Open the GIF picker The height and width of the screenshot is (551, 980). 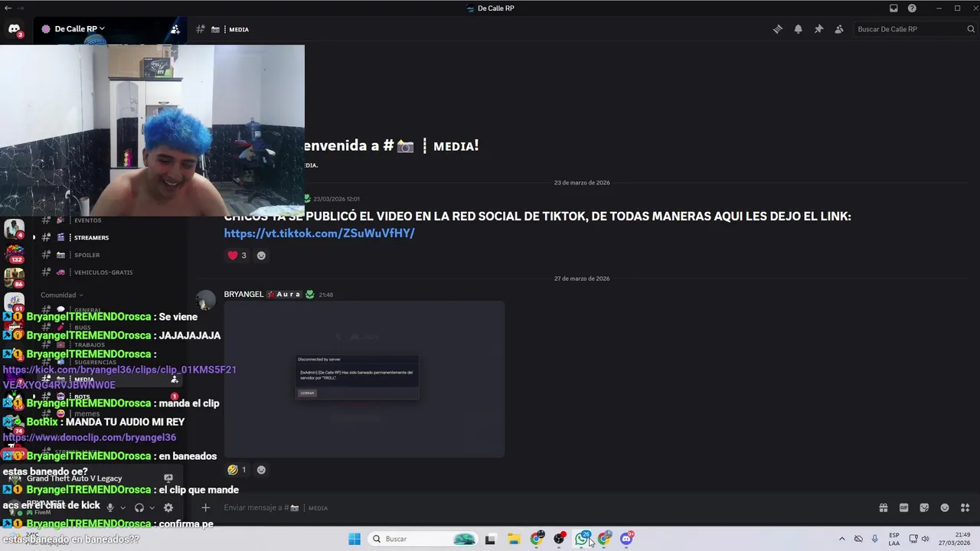[x=903, y=507]
